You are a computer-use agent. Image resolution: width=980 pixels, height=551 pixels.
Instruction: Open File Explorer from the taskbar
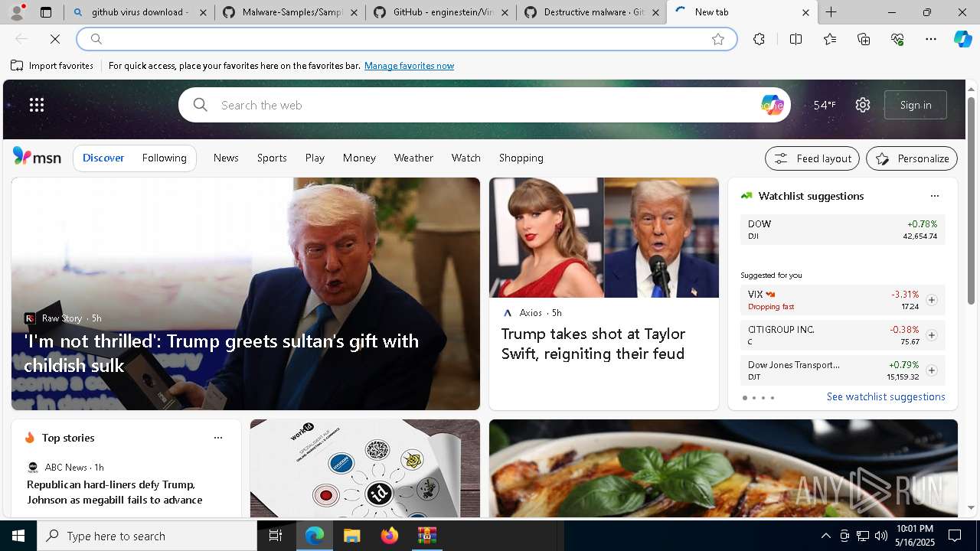351,536
